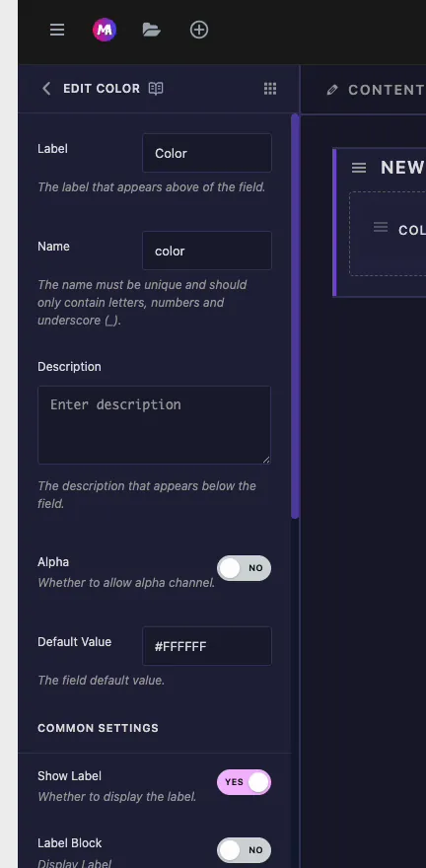
Task: Turn off the Show Label toggle
Action: 244,782
